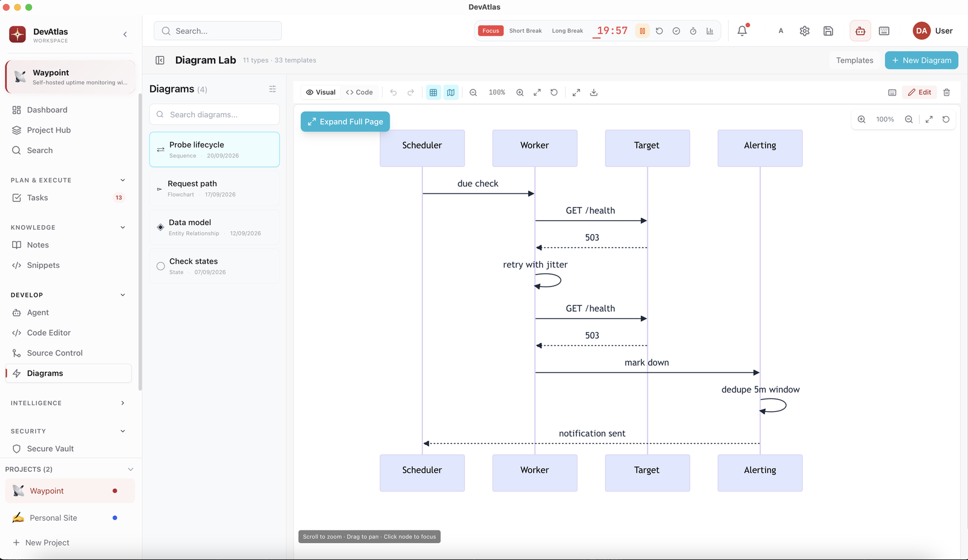Viewport: 968px width, 560px height.
Task: Click the New Diagram button
Action: 921,60
